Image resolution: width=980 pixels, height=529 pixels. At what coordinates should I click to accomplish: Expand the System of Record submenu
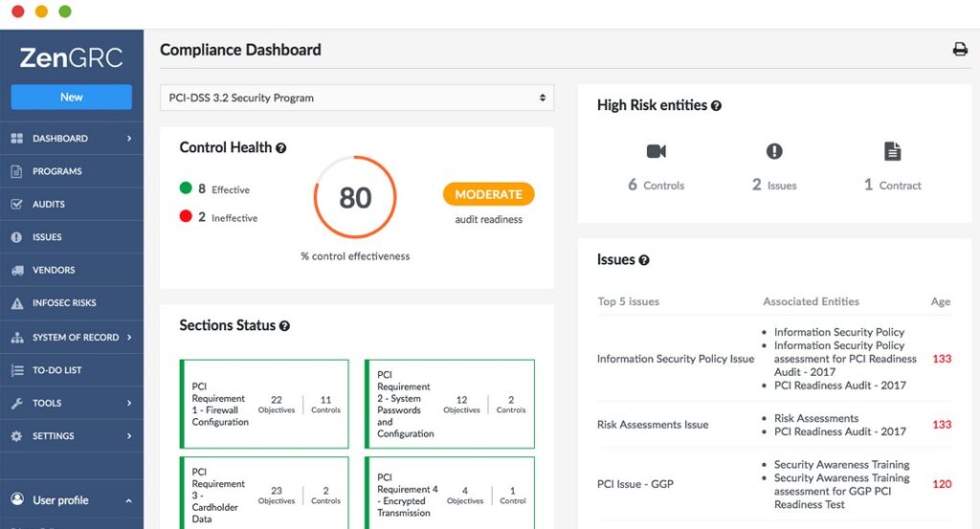[x=128, y=337]
